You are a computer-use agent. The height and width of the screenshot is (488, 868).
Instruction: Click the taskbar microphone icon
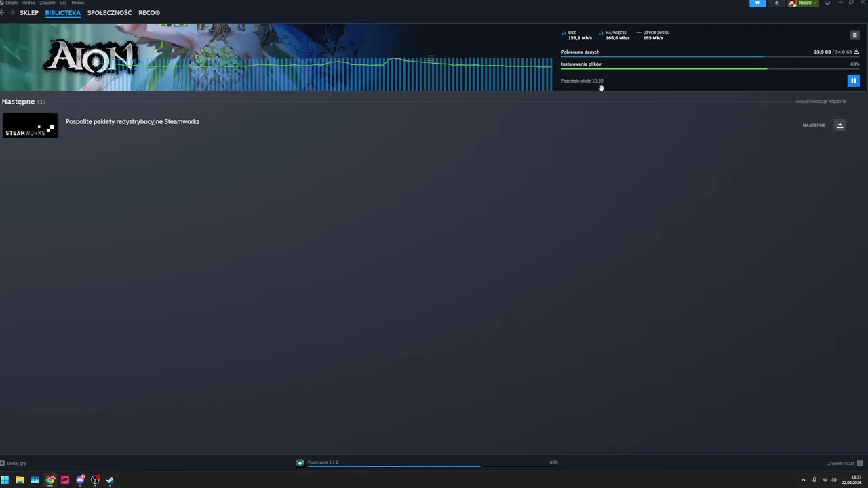coord(814,480)
